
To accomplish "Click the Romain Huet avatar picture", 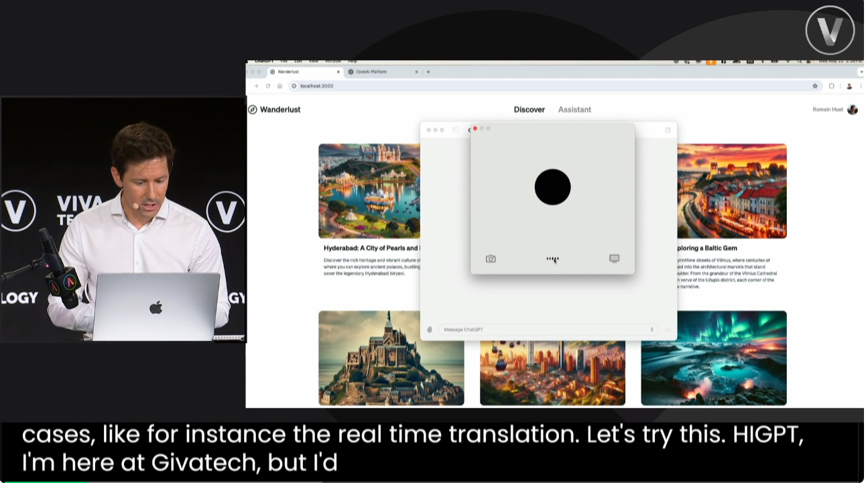I will [853, 109].
